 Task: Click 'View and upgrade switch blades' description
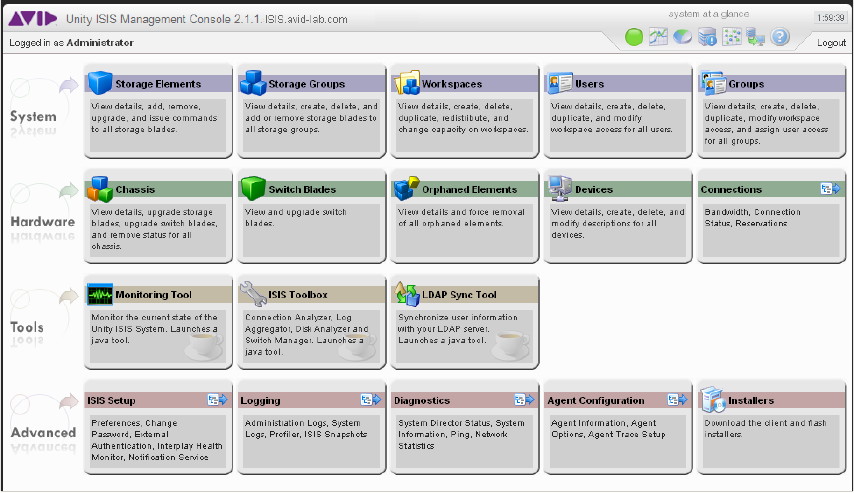[x=296, y=217]
